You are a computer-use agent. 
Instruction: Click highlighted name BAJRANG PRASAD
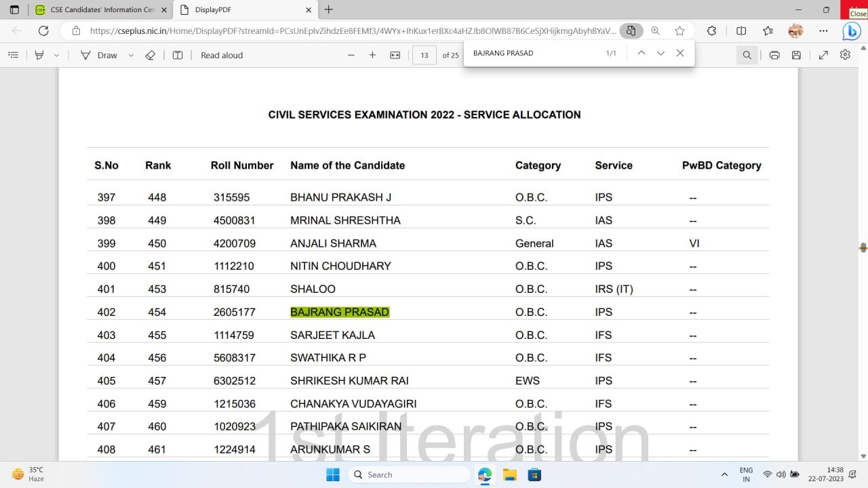tap(340, 312)
